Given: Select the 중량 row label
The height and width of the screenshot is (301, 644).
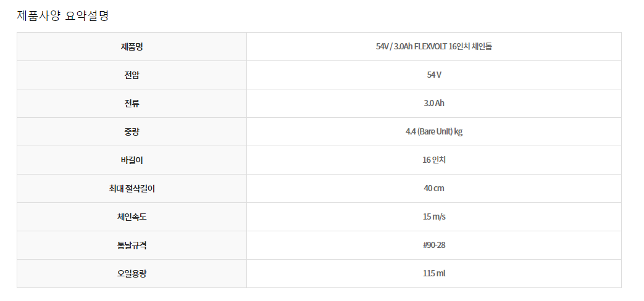Looking at the screenshot, I should pyautogui.click(x=132, y=131).
